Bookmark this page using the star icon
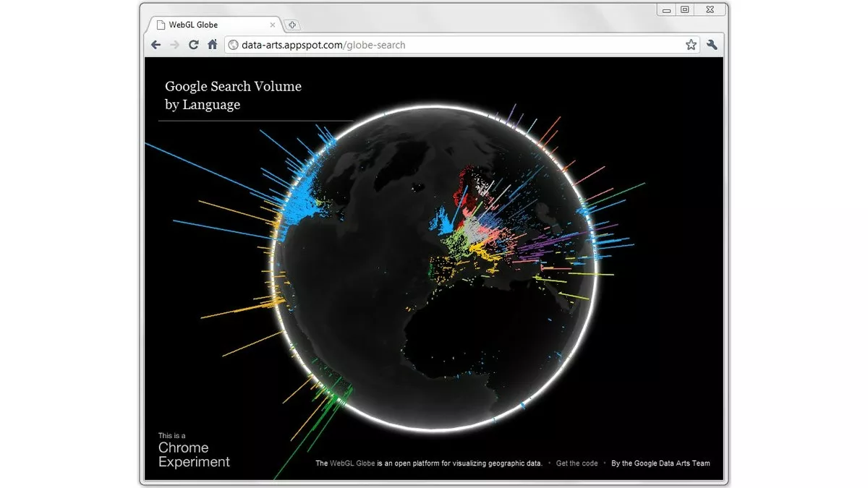868x488 pixels. [690, 44]
